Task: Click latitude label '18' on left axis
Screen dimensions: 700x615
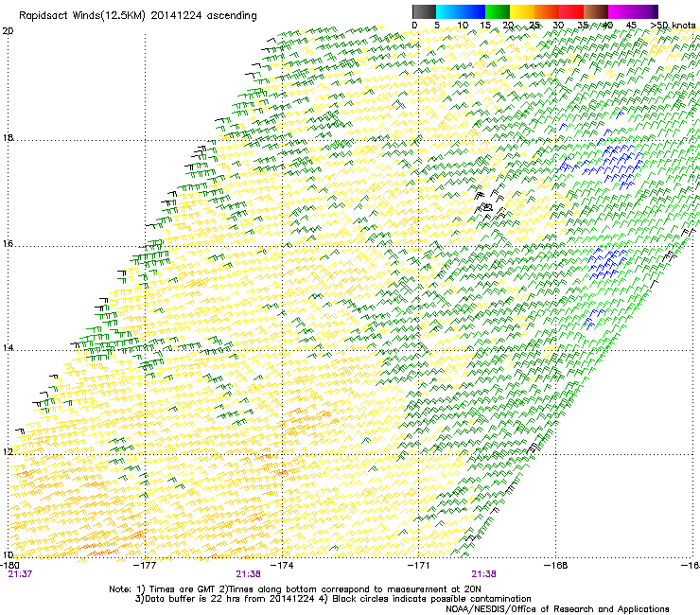Action: pos(8,137)
